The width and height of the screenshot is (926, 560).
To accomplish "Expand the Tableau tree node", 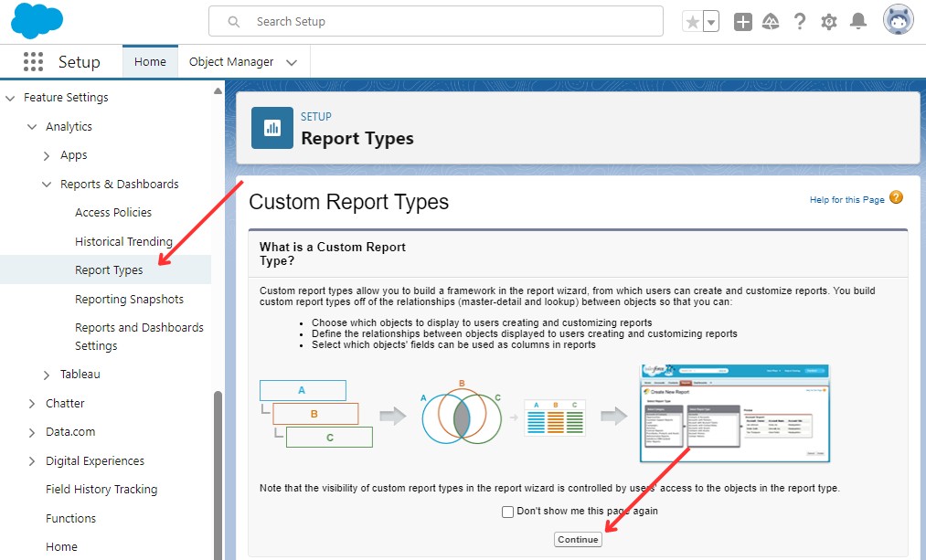I will (47, 375).
